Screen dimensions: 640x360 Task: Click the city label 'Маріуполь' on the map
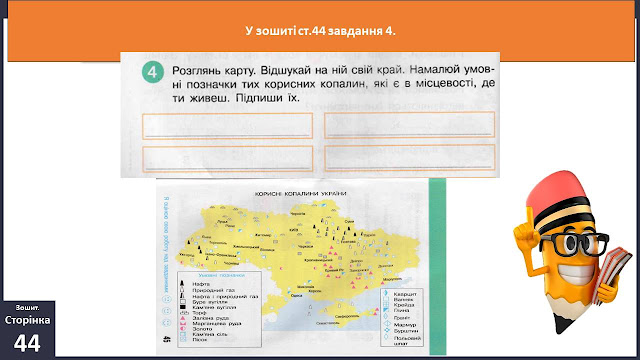pos(392,279)
